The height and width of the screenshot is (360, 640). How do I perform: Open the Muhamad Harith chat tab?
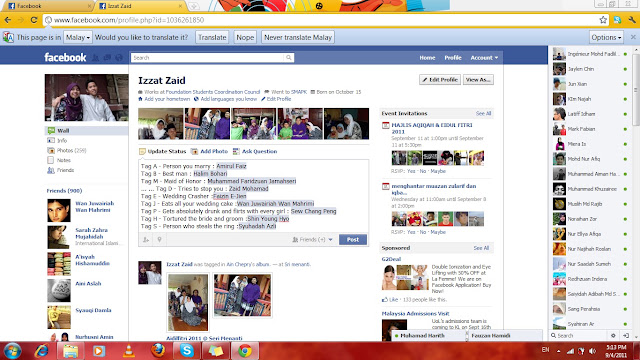tap(429, 336)
